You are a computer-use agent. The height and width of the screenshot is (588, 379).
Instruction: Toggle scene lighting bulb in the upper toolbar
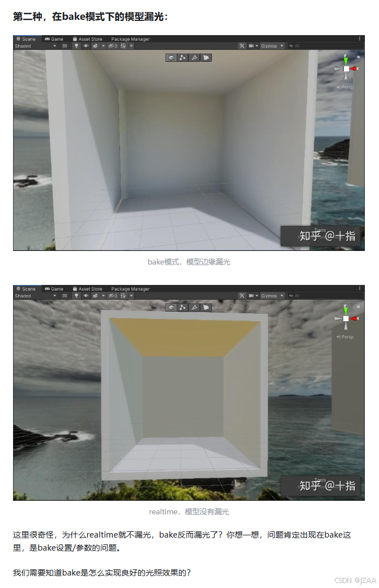click(x=76, y=46)
